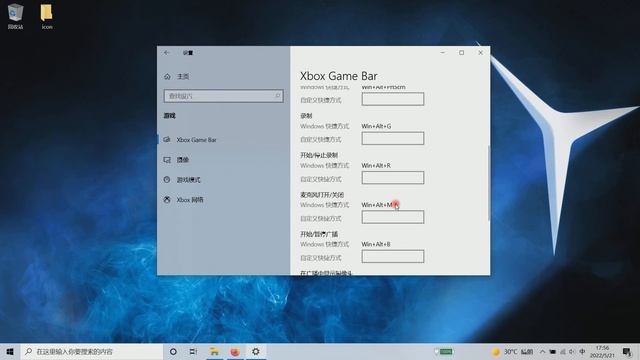Click custom shortcut field under Win+Alt+B

(x=393, y=256)
